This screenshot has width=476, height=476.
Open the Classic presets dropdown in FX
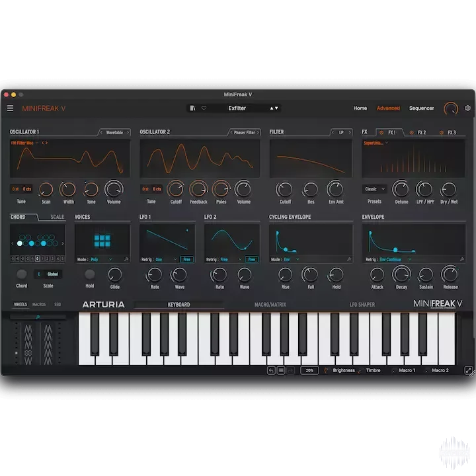375,189
